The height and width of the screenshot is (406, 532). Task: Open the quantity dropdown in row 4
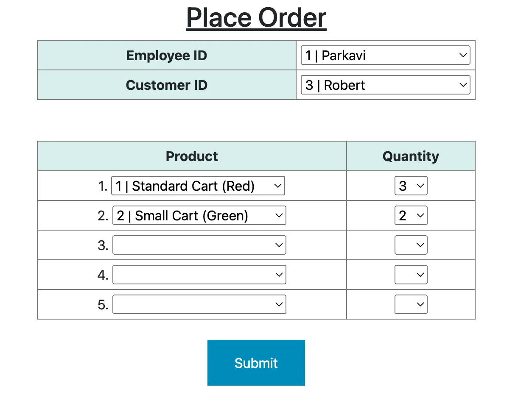[x=411, y=275]
